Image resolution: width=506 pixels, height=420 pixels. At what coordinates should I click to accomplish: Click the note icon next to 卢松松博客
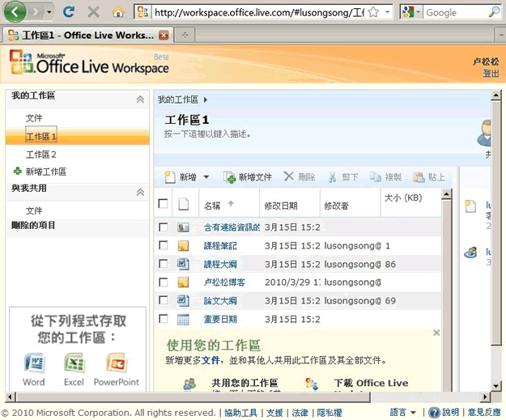183,282
